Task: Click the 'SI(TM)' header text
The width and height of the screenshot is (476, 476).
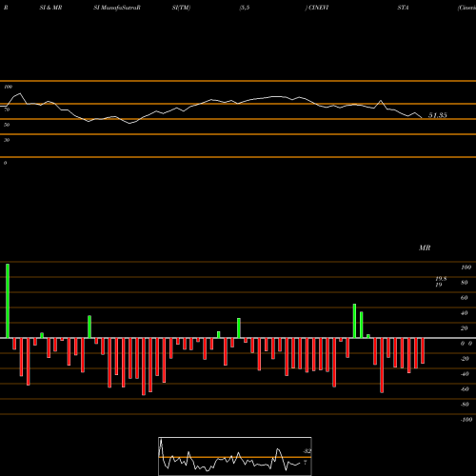Action: point(181,8)
